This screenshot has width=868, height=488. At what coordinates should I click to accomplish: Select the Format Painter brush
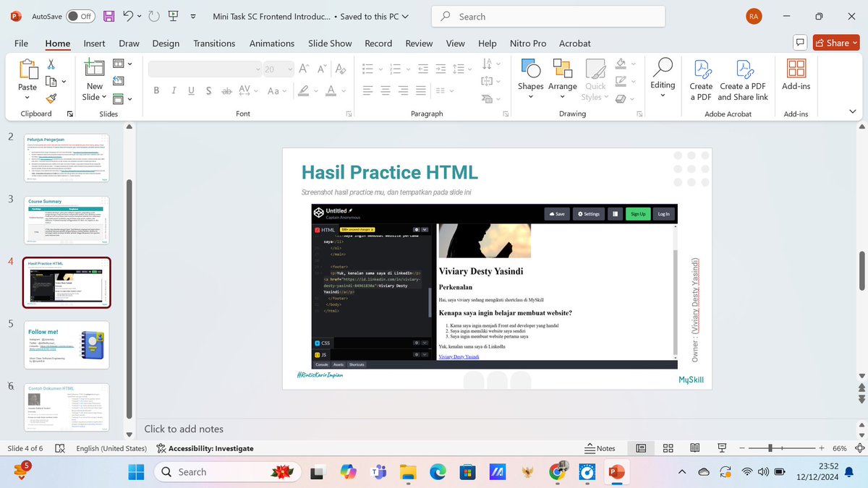tap(51, 99)
